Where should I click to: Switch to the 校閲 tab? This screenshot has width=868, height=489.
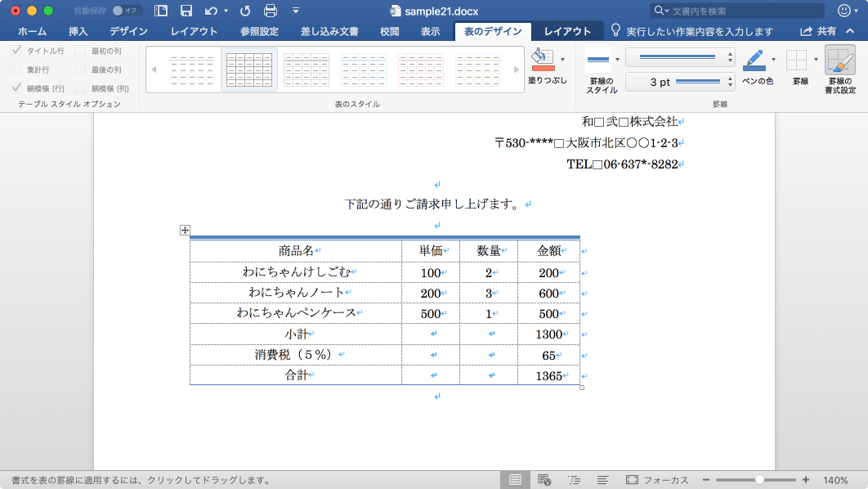389,32
